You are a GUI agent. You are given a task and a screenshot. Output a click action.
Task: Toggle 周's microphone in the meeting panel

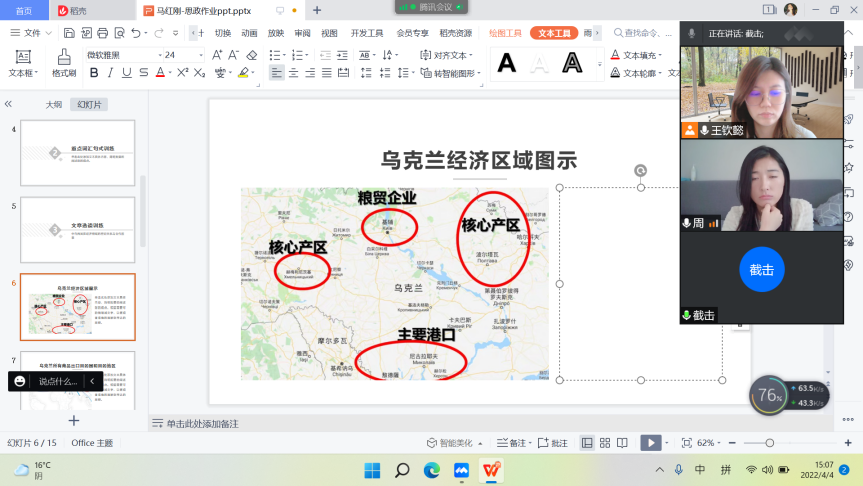tap(687, 223)
